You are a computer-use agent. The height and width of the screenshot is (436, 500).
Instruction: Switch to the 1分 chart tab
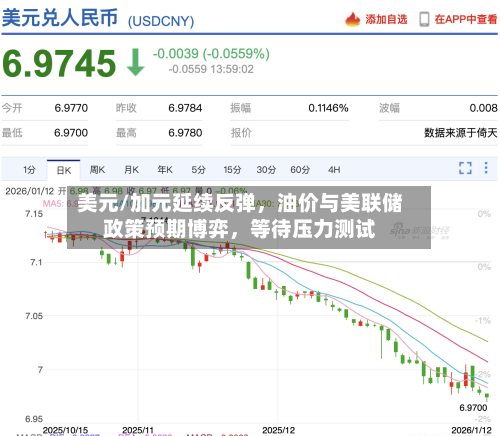[29, 170]
